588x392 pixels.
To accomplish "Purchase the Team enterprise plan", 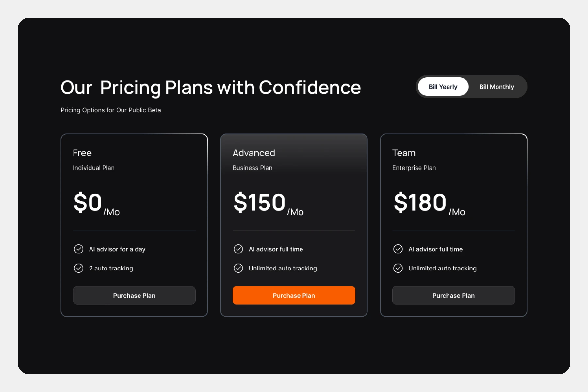I will 453,295.
